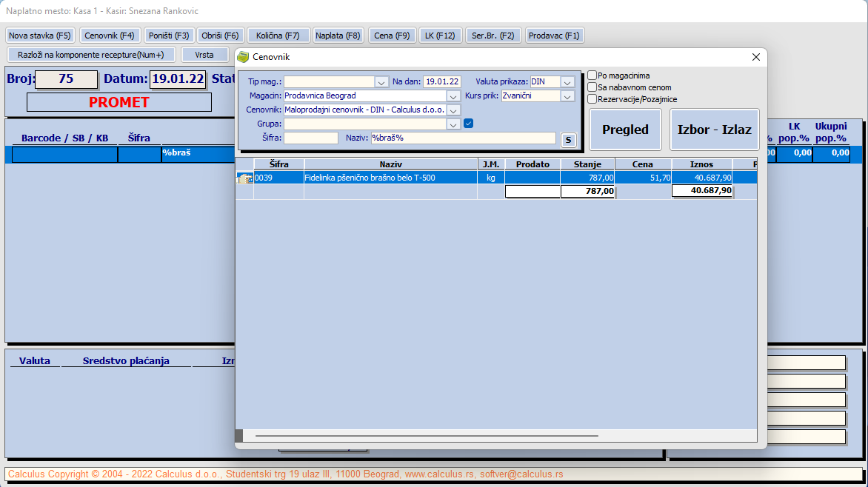868x487 pixels.
Task: Expand the Cenovnik price list dropdown
Action: 453,110
